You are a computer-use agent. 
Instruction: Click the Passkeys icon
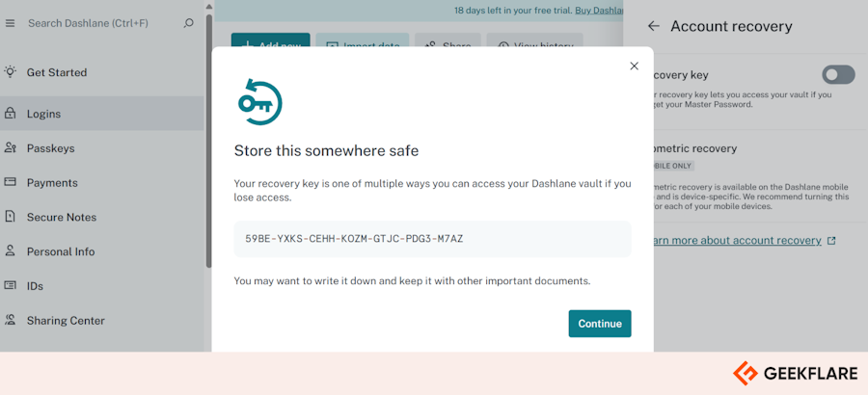click(10, 147)
